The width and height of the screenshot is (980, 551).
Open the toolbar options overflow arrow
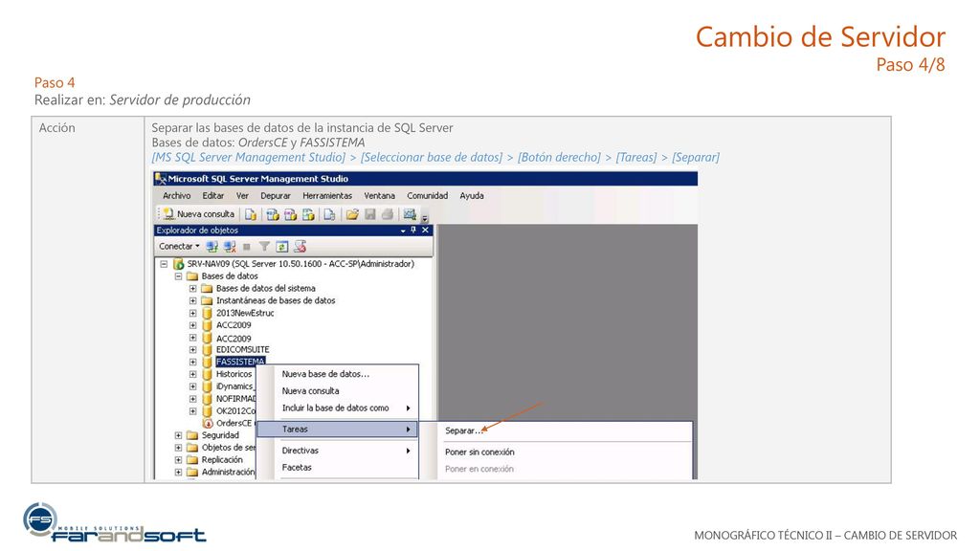click(x=425, y=219)
